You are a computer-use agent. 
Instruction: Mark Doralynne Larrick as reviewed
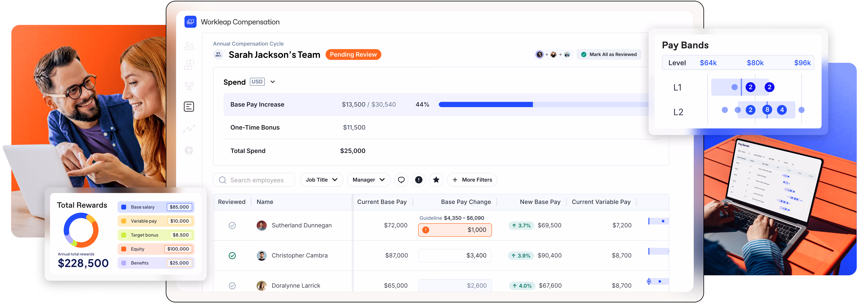tap(232, 286)
